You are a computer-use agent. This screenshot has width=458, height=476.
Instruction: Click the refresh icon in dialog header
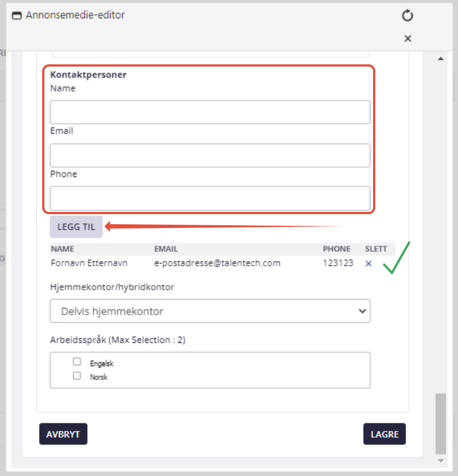tap(407, 16)
